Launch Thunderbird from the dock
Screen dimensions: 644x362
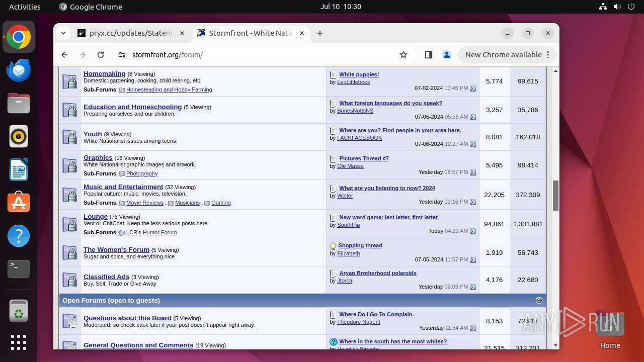click(19, 70)
